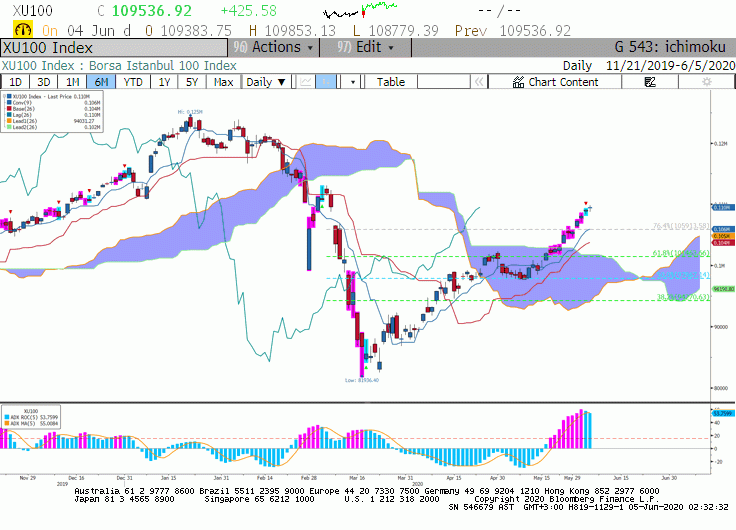Image resolution: width=736 pixels, height=530 pixels.
Task: Collapse the XU100 Index legend tree
Action: click(x=4, y=96)
